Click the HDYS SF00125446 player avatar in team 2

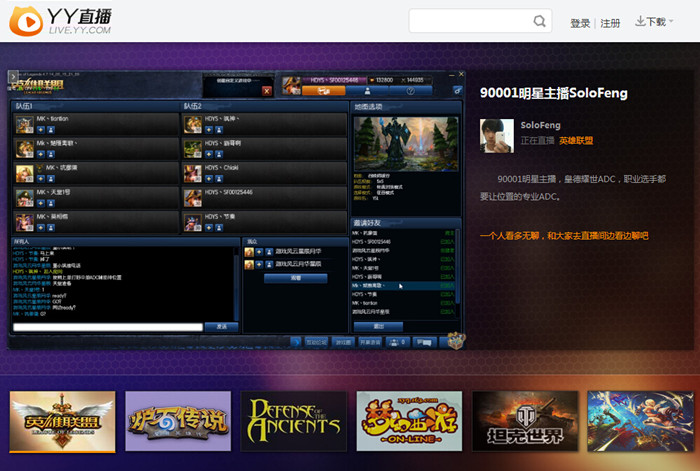pyautogui.click(x=193, y=198)
